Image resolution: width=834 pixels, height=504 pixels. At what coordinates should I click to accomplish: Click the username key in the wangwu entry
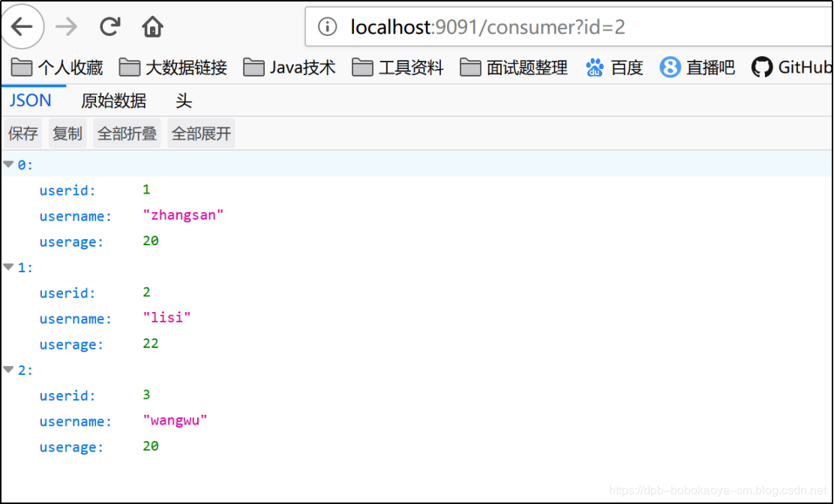click(x=76, y=421)
